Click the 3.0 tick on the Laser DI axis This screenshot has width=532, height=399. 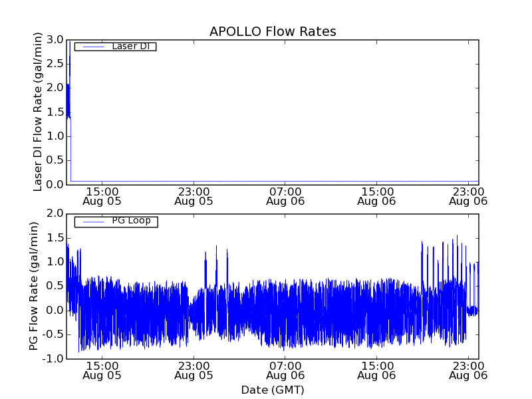click(55, 40)
